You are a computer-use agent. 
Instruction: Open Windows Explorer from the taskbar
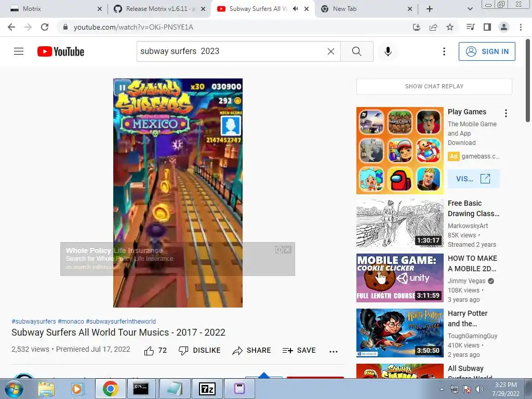click(46, 389)
